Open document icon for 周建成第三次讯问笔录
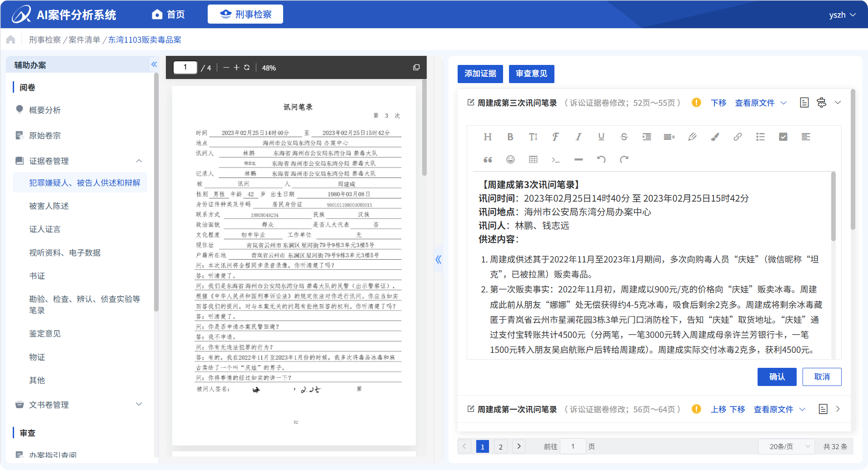868x470 pixels. [x=804, y=103]
